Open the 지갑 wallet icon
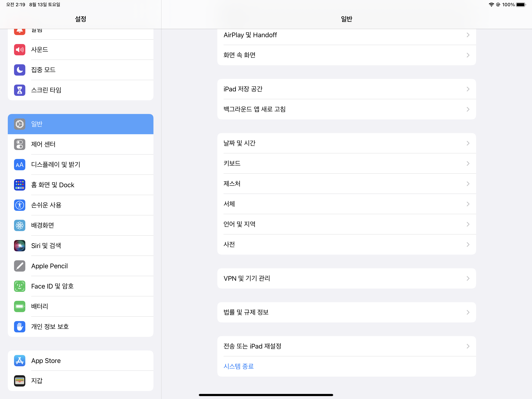 [19, 381]
